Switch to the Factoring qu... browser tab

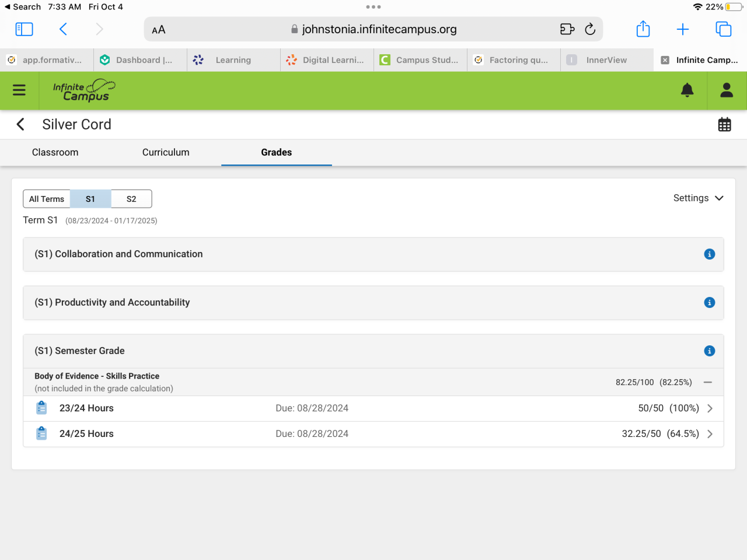coord(514,60)
